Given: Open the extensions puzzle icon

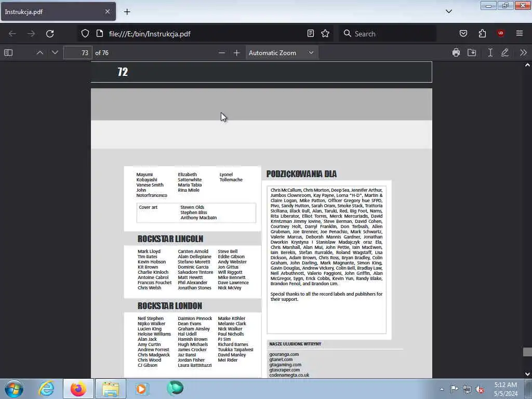Looking at the screenshot, I should point(482,33).
